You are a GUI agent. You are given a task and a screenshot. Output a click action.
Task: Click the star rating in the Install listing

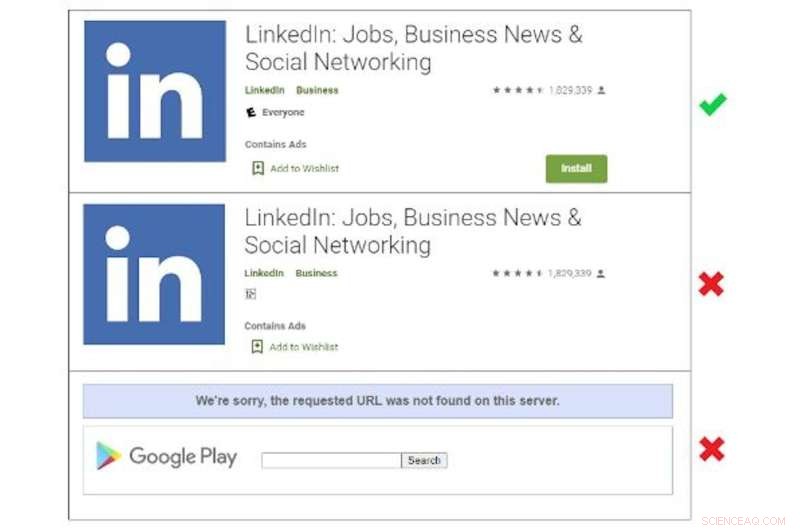[517, 90]
